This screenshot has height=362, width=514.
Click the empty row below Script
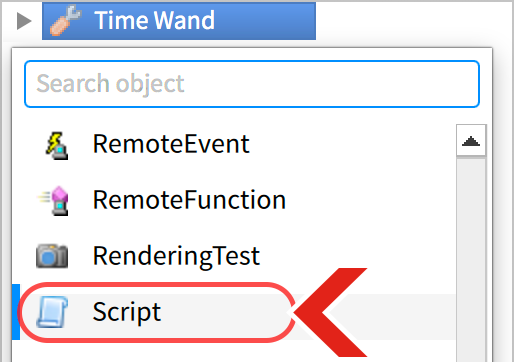(233, 352)
